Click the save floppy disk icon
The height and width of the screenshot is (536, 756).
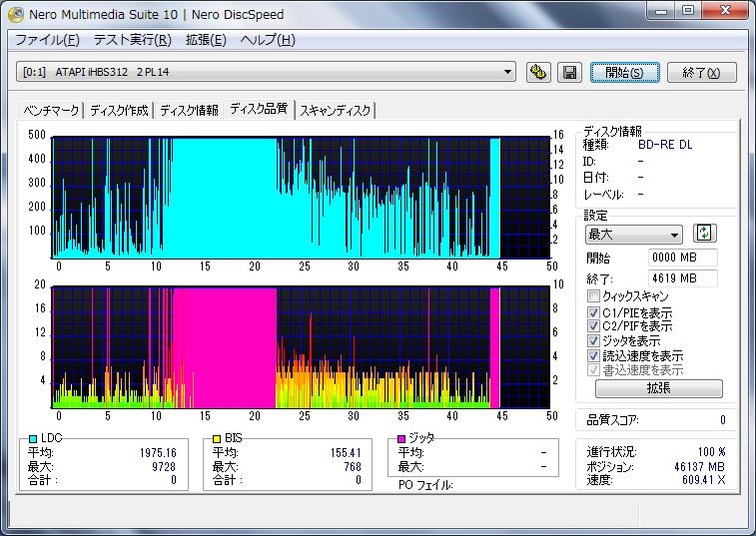[569, 72]
